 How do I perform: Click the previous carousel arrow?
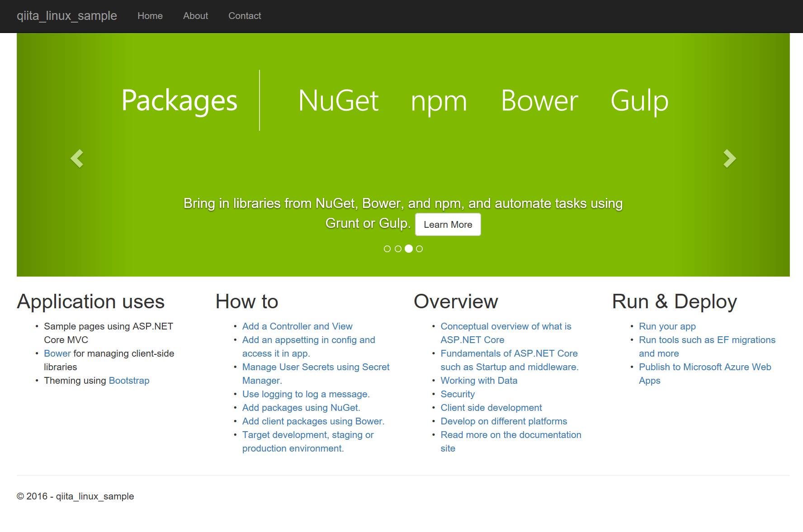click(77, 158)
